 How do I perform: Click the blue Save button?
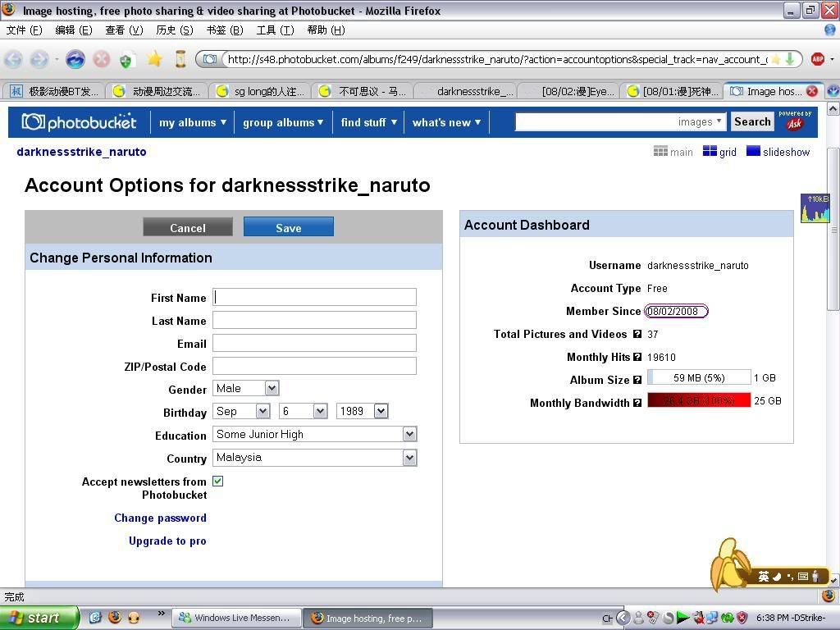288,227
